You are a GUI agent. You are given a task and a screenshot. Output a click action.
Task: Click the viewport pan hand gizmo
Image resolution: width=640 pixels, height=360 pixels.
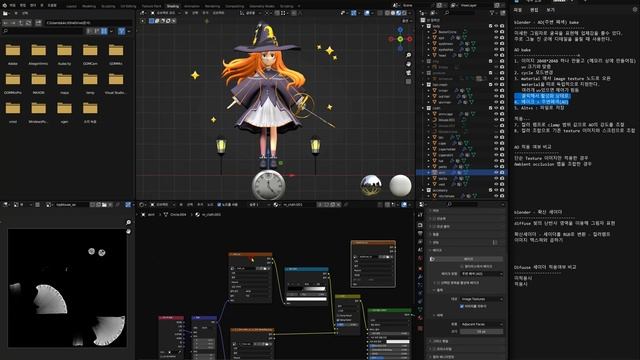pyautogui.click(x=409, y=64)
